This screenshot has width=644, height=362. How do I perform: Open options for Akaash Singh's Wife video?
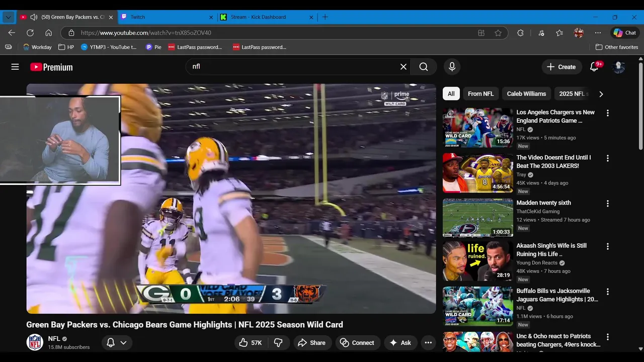[607, 246]
